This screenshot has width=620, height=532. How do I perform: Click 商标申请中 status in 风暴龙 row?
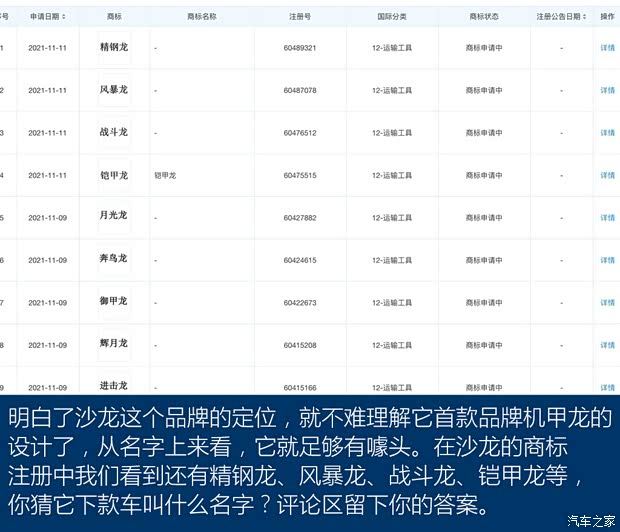pyautogui.click(x=484, y=90)
